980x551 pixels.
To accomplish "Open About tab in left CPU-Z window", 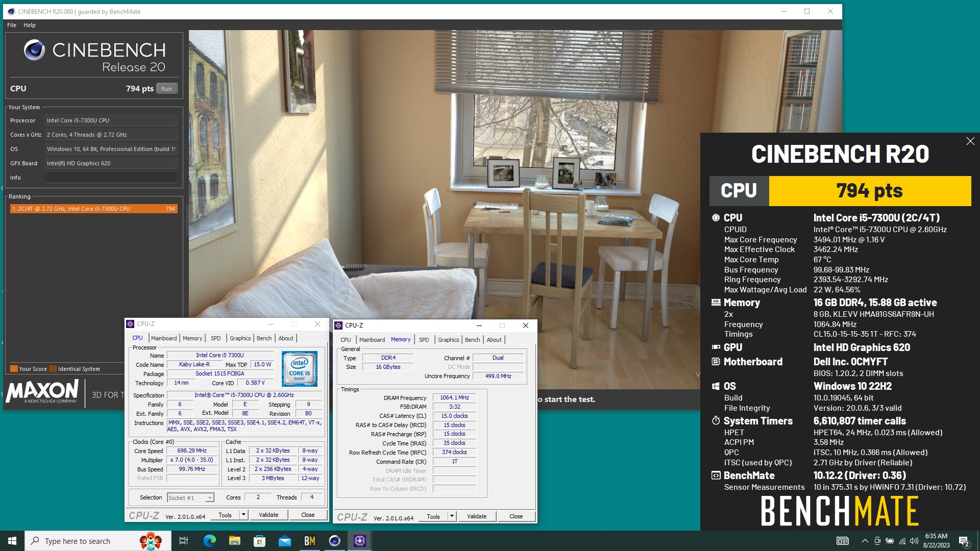I will [x=286, y=338].
